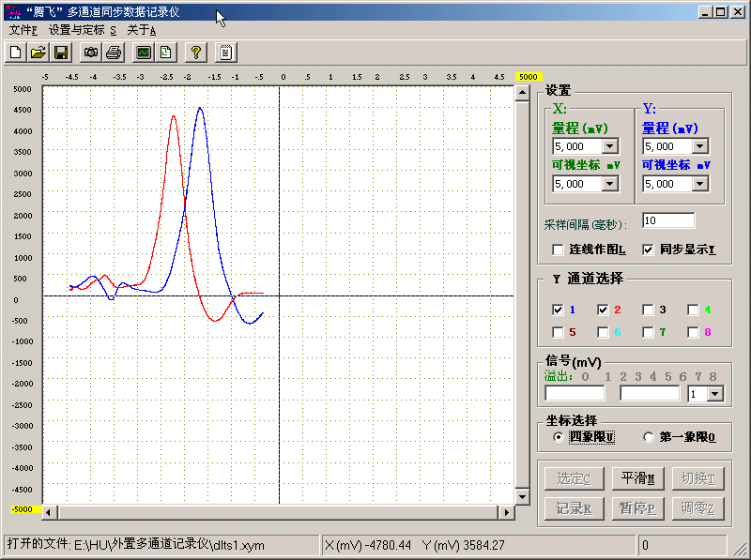Click the 采样间隔 input field
The height and width of the screenshot is (560, 751).
(667, 220)
